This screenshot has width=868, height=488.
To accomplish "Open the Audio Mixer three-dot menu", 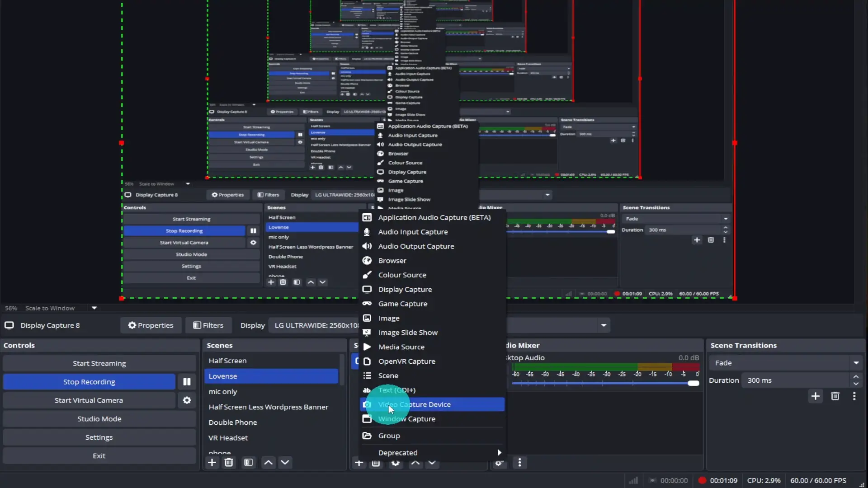I will 520,463.
